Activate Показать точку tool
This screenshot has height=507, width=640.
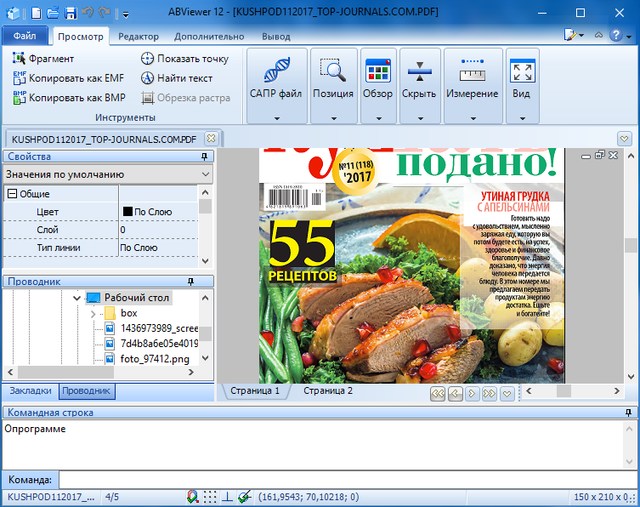(148, 59)
